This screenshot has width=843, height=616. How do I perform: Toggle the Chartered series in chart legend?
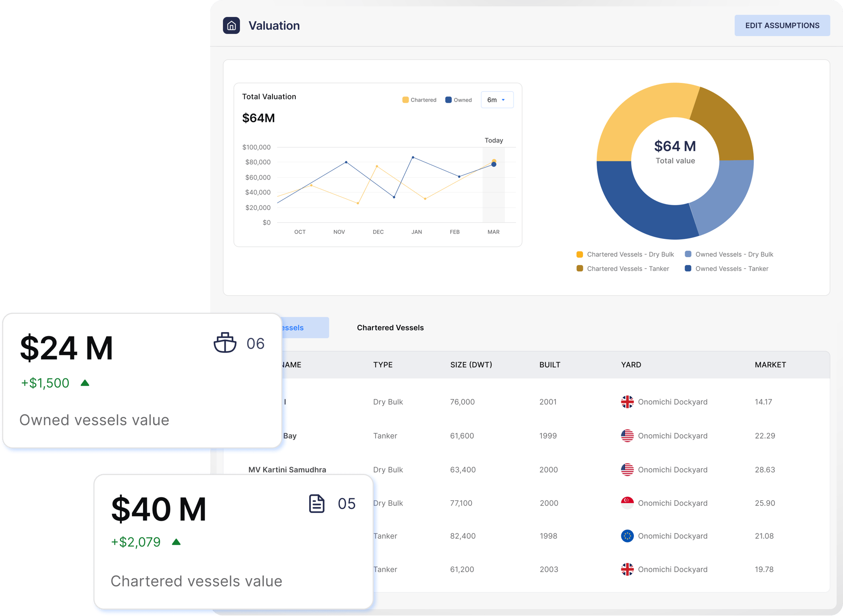click(x=419, y=100)
